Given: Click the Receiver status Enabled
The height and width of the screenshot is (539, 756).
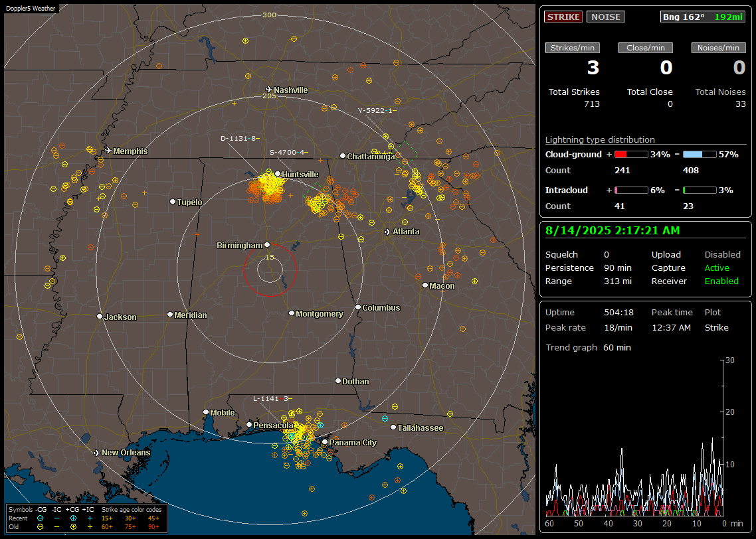Looking at the screenshot, I should [721, 281].
